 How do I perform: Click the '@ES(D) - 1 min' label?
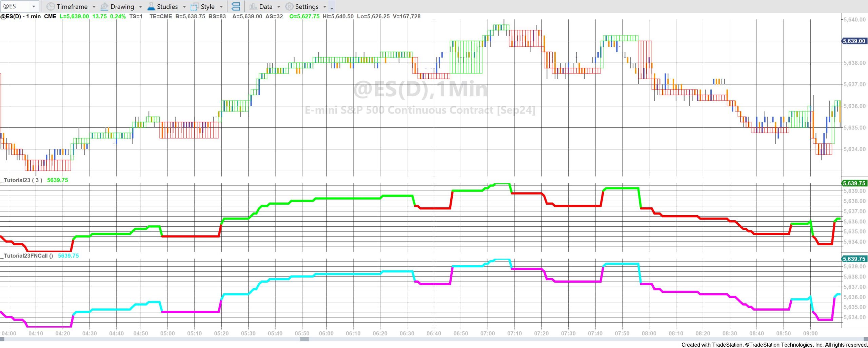coord(21,16)
